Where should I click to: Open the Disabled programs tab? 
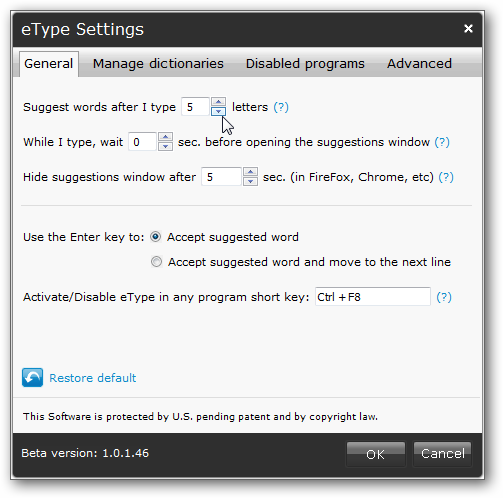coord(305,63)
